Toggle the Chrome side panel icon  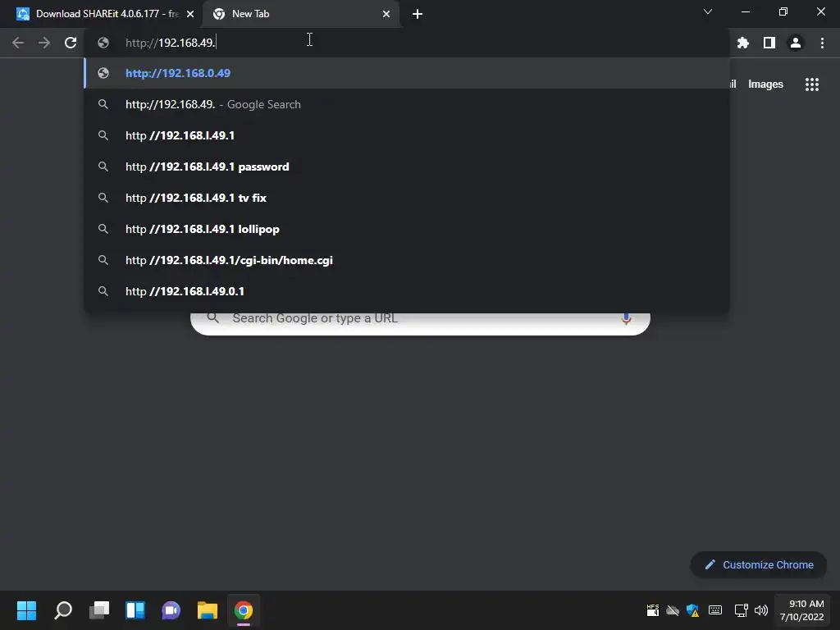[x=769, y=43]
